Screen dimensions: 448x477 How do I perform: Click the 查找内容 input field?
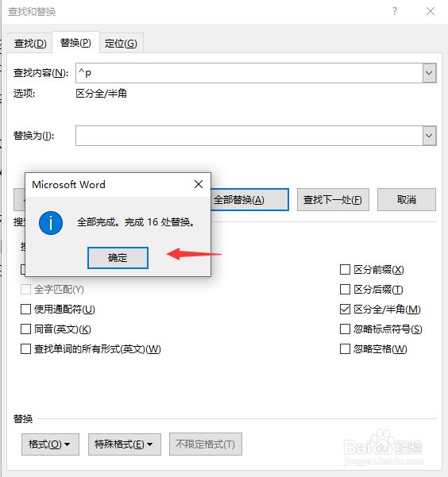click(x=249, y=73)
